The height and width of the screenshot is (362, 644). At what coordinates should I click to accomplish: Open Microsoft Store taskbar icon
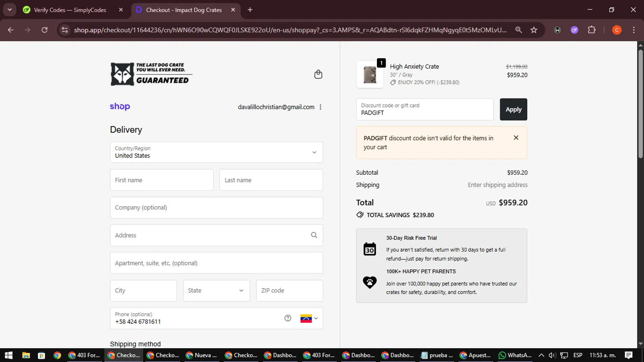pos(42,355)
